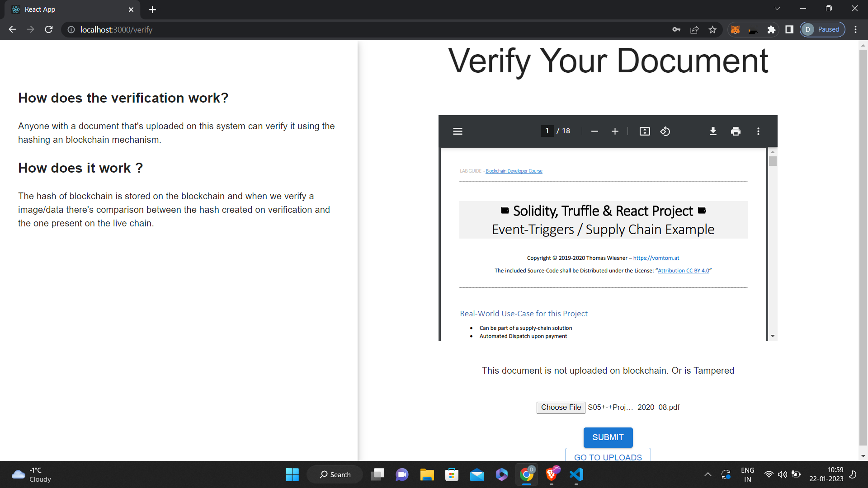
Task: Toggle the Chrome side panel
Action: (x=789, y=30)
